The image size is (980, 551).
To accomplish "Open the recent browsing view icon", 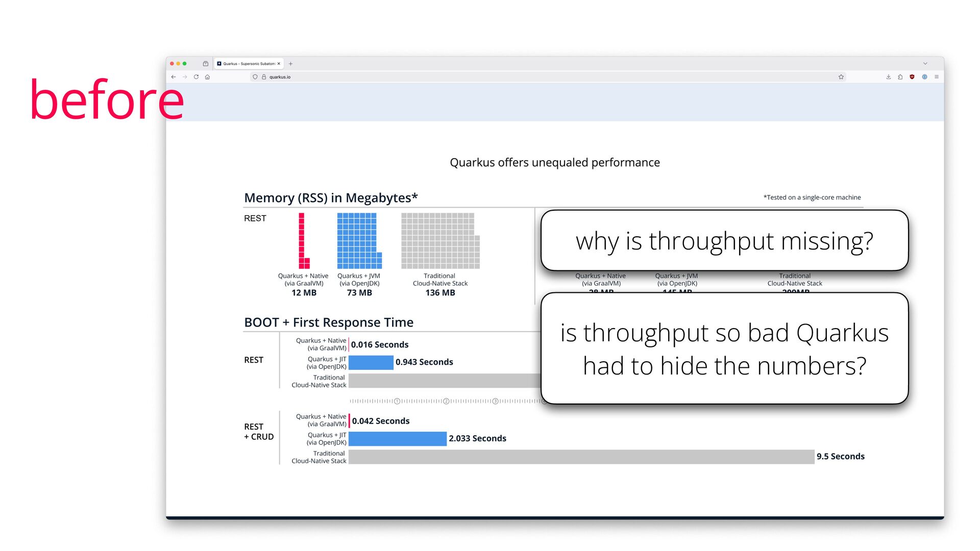I will click(206, 64).
